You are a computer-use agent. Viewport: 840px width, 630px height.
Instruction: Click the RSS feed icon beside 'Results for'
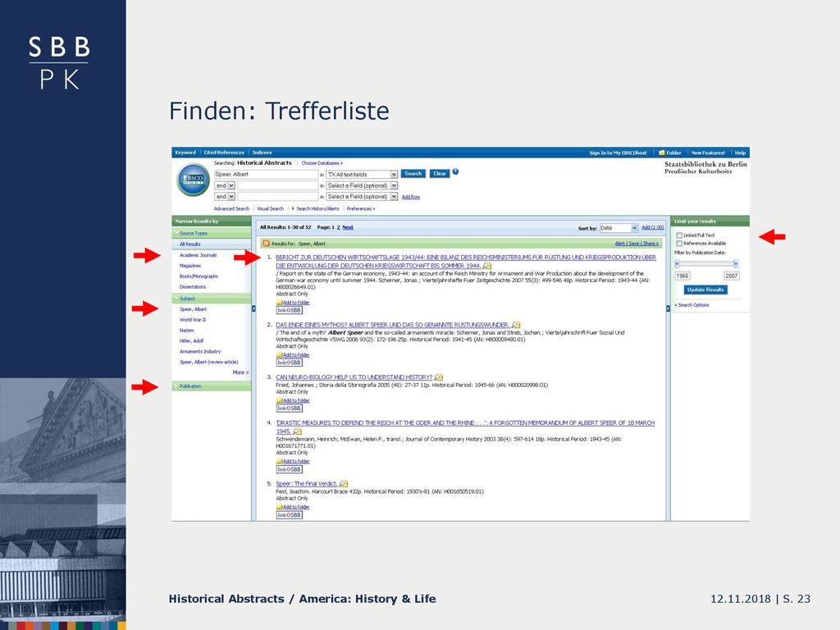tap(267, 243)
